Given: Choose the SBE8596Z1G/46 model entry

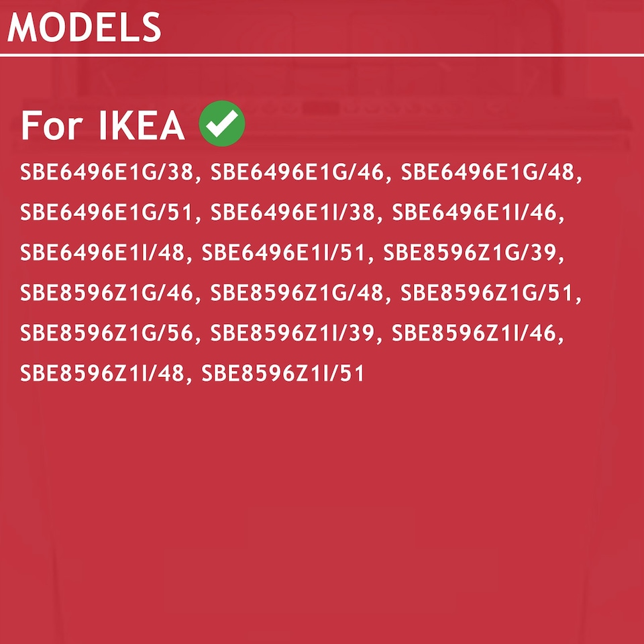Looking at the screenshot, I should coord(108,294).
